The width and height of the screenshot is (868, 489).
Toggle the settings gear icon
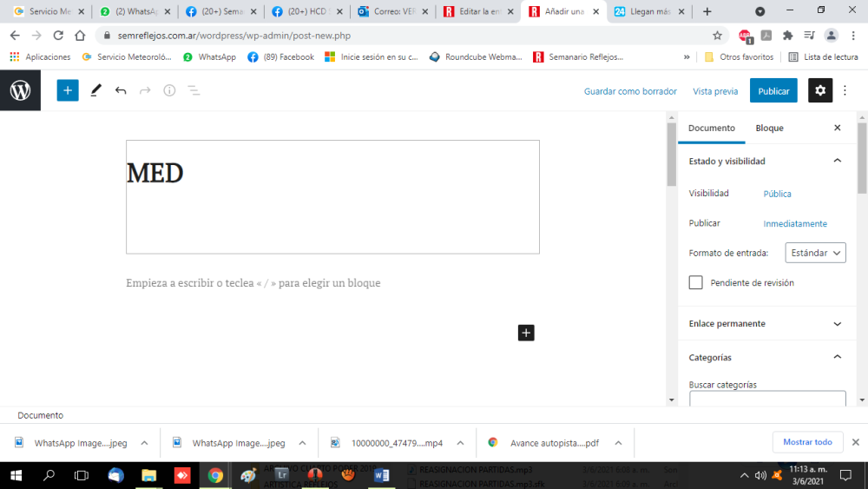820,90
